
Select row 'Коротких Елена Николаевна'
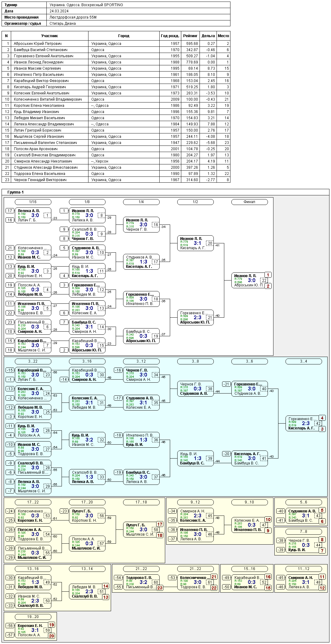(116, 106)
